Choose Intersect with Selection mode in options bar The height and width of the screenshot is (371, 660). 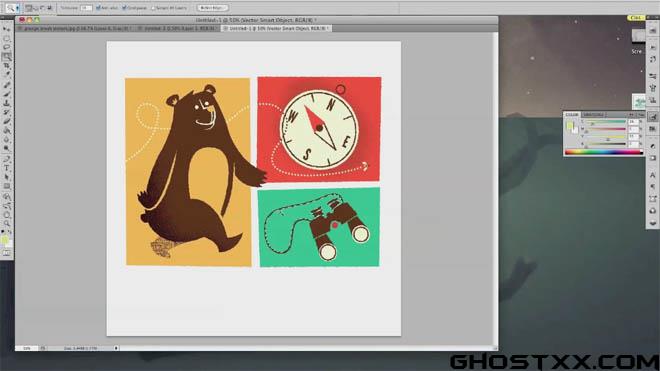tap(50, 8)
